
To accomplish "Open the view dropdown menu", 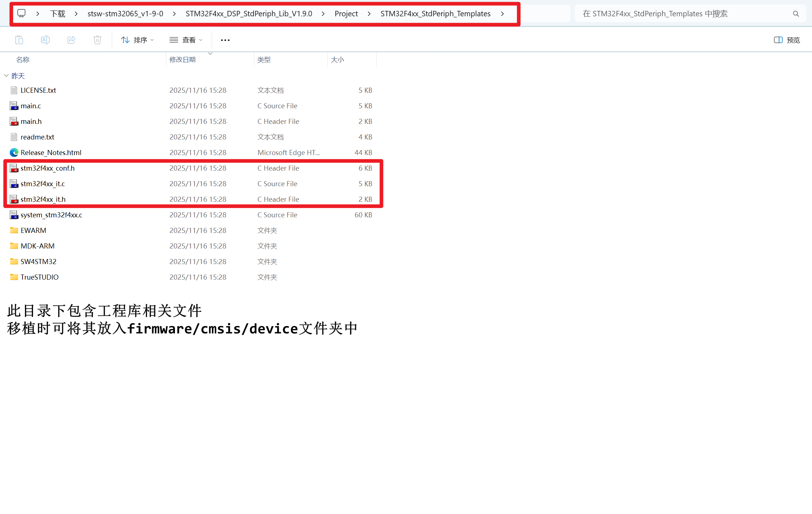I will [x=186, y=40].
